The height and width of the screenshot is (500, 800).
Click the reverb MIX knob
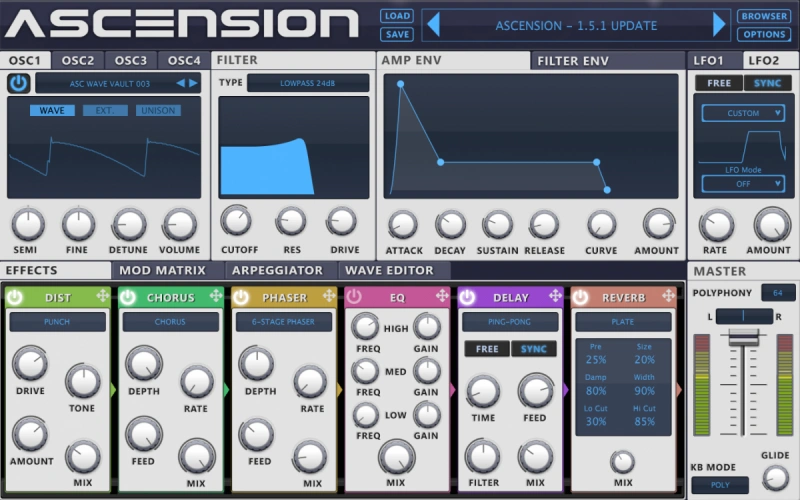[622, 462]
